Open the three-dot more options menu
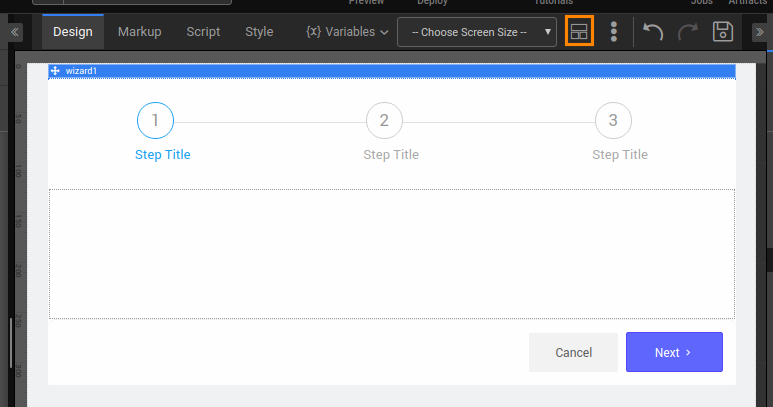Screen dimensions: 773x407 [613, 32]
